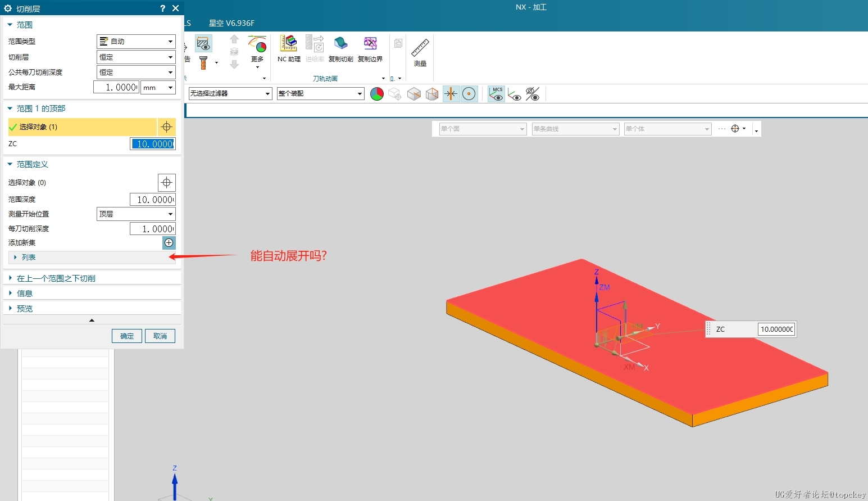The height and width of the screenshot is (501, 868).
Task: Collapse the 范围 1 的顶部 section
Action: [92, 108]
